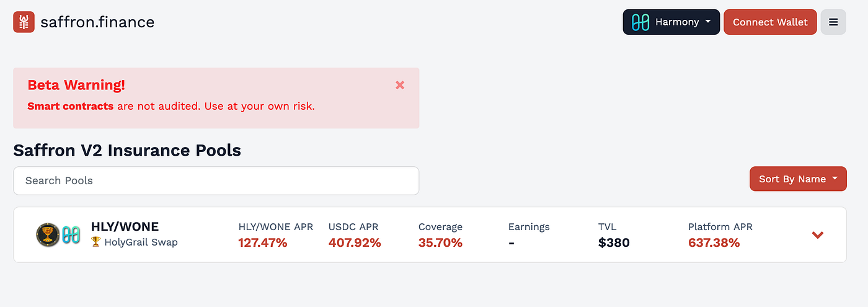Click the trophy emoji beside HolyGrail Swap
This screenshot has width=868, height=307.
(x=95, y=242)
